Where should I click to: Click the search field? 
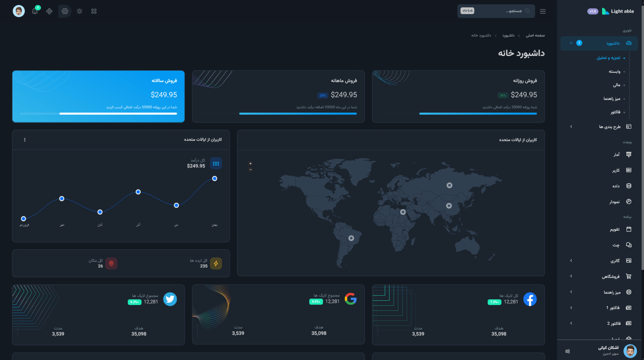[496, 11]
